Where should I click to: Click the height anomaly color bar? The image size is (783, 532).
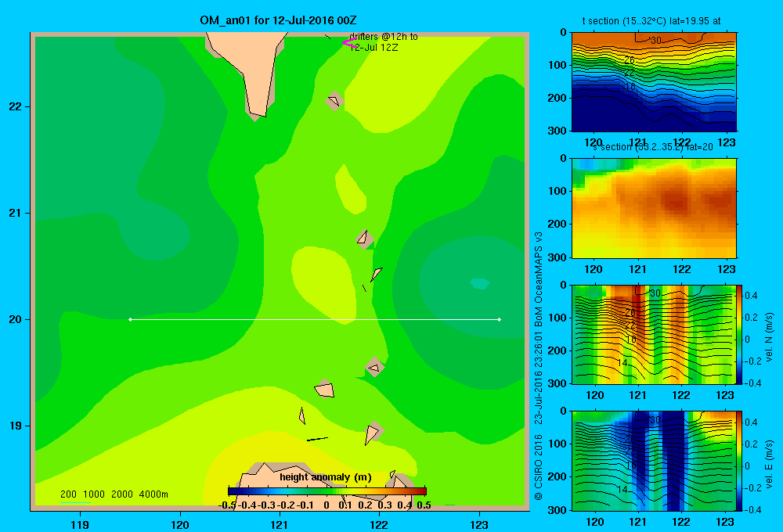click(x=327, y=491)
